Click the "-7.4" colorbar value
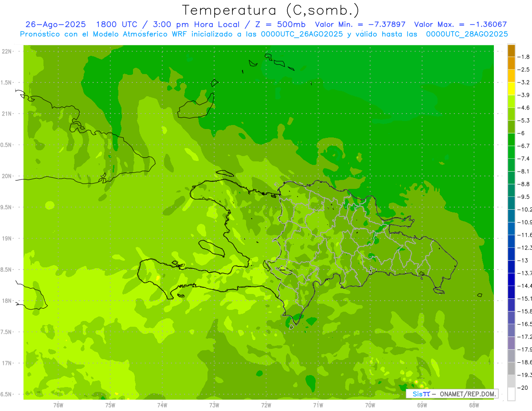Viewport: 532px width, 411px height. (x=524, y=158)
